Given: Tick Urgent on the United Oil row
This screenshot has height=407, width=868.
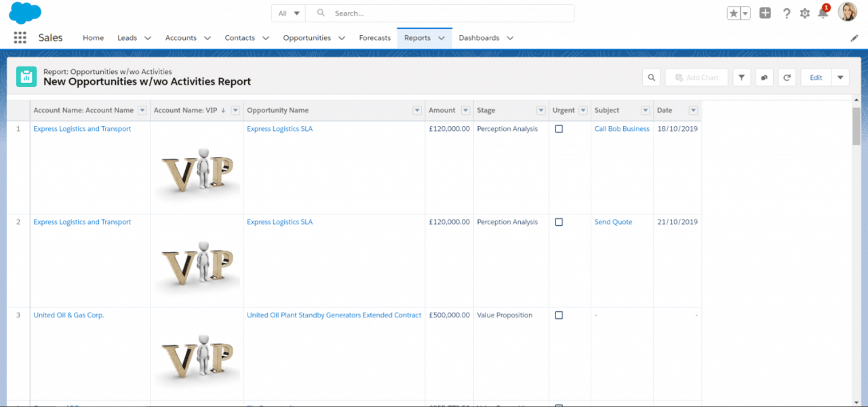Looking at the screenshot, I should [558, 315].
